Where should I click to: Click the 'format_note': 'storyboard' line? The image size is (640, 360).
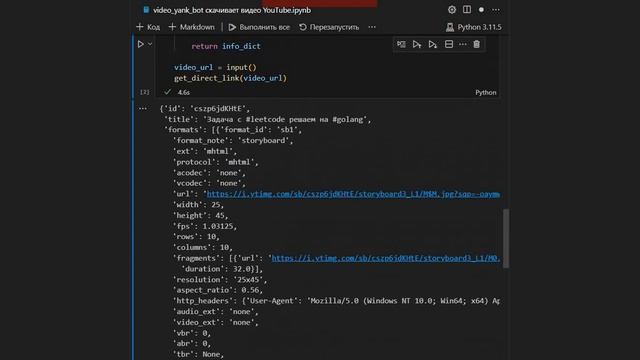[x=233, y=140]
